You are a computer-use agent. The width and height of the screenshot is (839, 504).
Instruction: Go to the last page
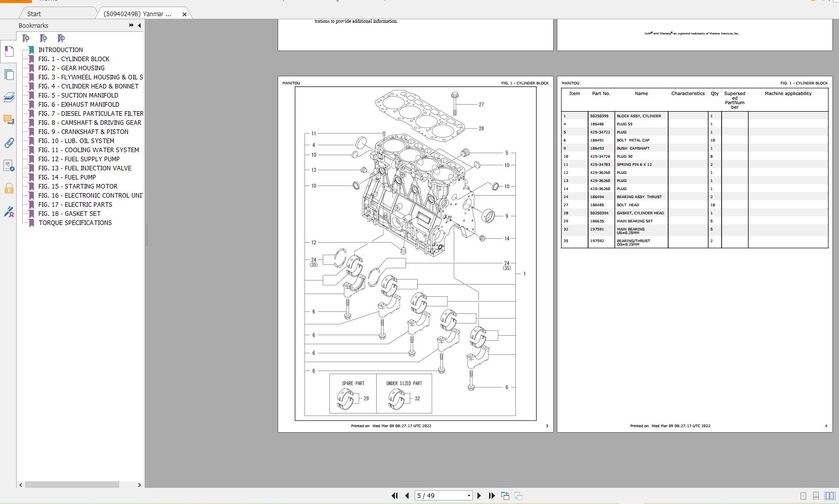[491, 495]
